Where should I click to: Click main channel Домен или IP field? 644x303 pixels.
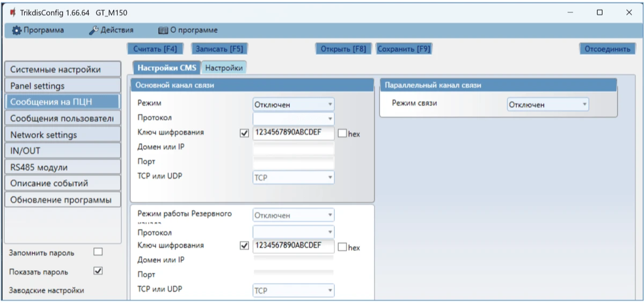click(293, 147)
